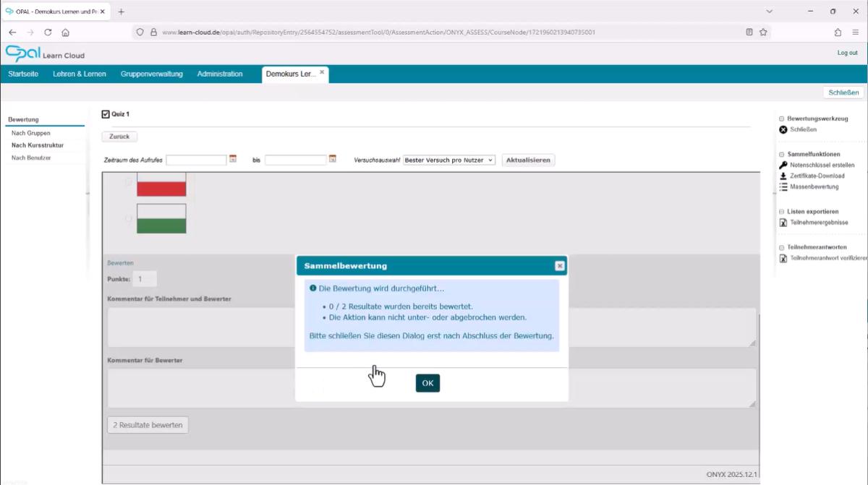Viewport: 868px width, 485px height.
Task: Click Teilnehmerantwort verifizieren file icon
Action: [x=783, y=258]
